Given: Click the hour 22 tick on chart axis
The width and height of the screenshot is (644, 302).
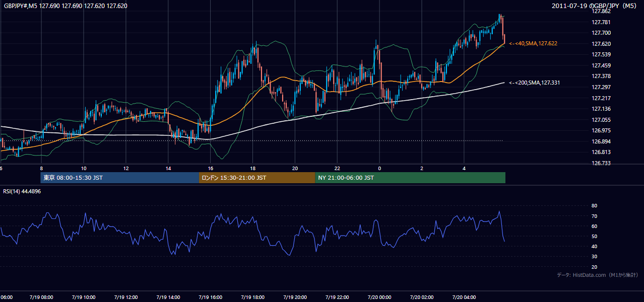Looking at the screenshot, I should (x=337, y=168).
